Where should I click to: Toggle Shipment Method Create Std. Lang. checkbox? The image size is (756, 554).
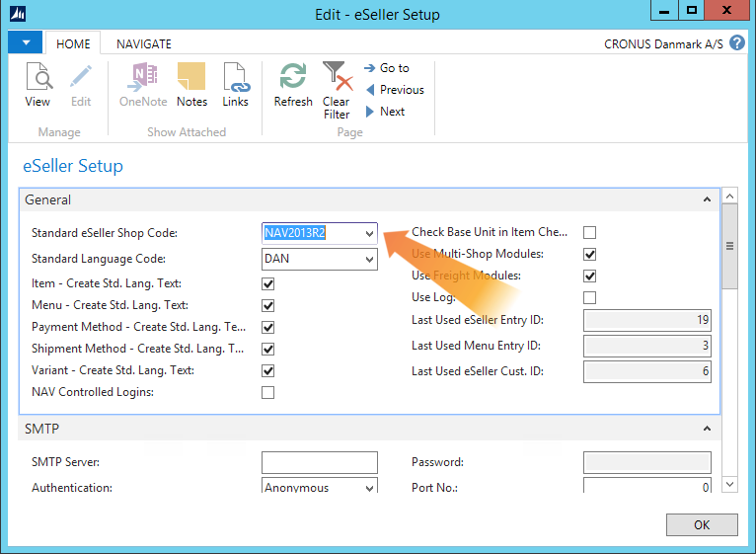[x=268, y=349]
